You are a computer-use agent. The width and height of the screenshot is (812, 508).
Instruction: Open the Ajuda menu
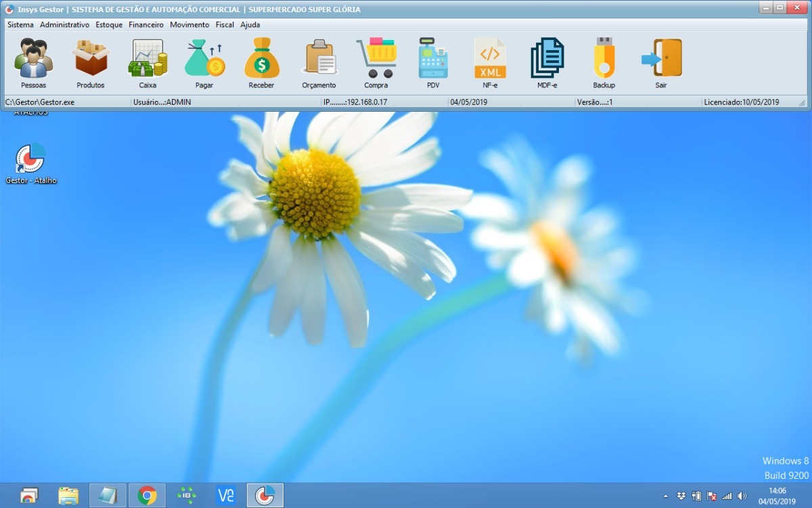point(250,24)
